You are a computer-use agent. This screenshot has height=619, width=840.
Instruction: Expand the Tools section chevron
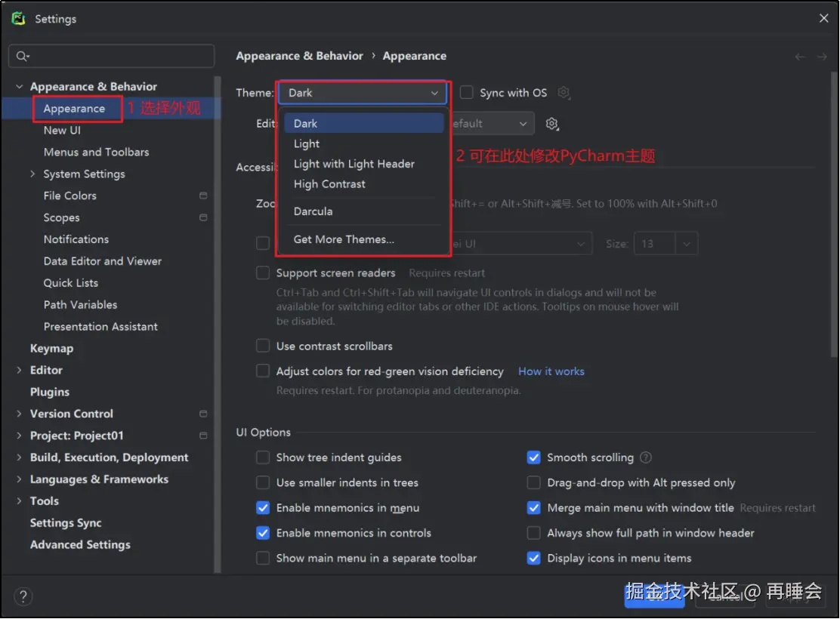click(x=20, y=500)
